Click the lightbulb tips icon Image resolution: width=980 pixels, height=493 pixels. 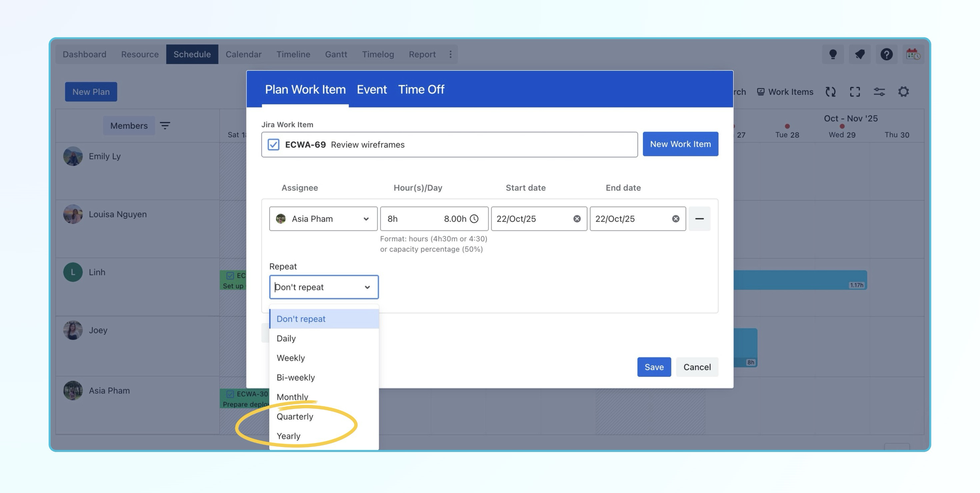[x=833, y=54]
